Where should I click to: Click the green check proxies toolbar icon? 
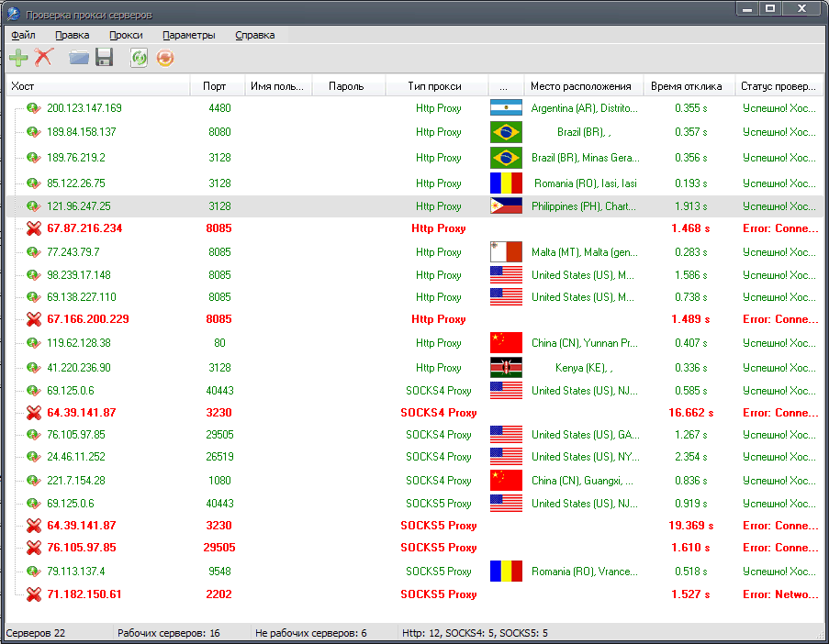coord(140,58)
